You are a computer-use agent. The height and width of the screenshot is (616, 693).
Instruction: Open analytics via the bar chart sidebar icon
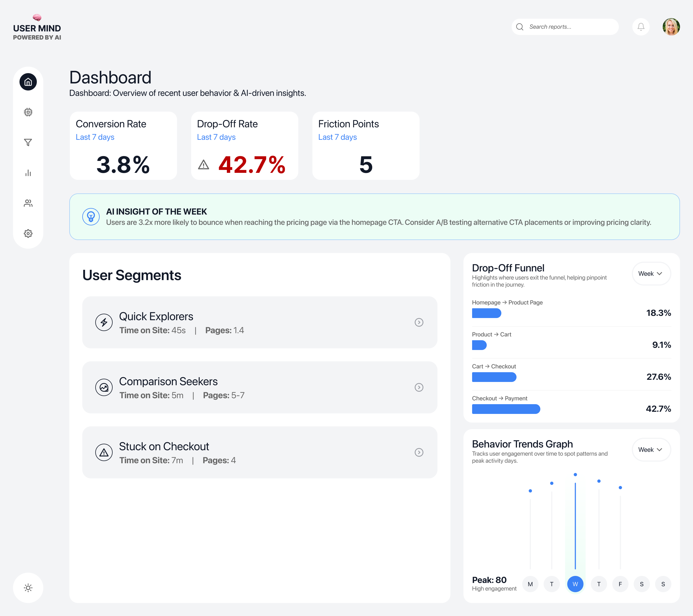pos(28,173)
